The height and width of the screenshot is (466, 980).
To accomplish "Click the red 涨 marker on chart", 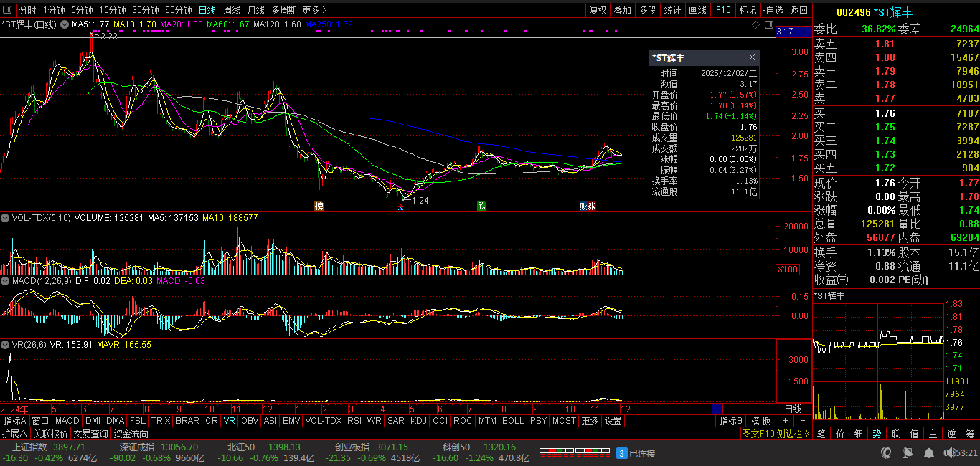I will click(x=592, y=206).
